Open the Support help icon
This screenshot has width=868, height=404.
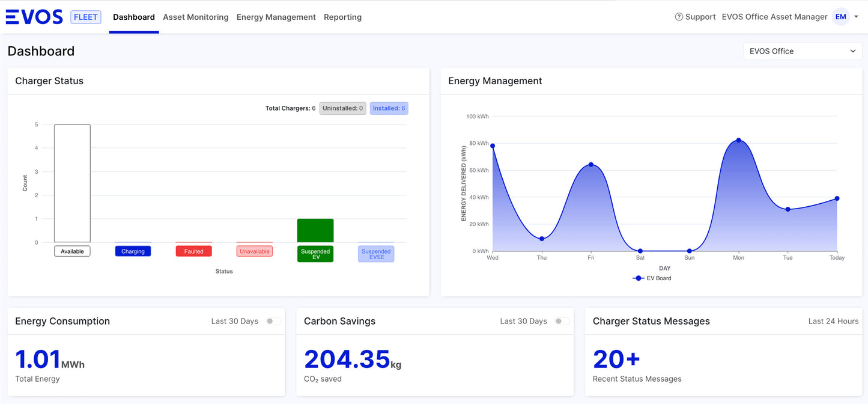pos(678,16)
